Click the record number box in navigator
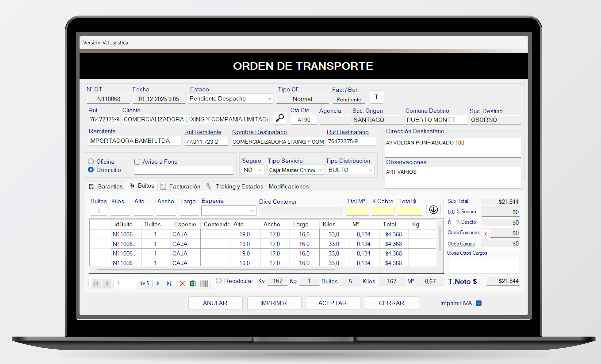 tap(126, 283)
